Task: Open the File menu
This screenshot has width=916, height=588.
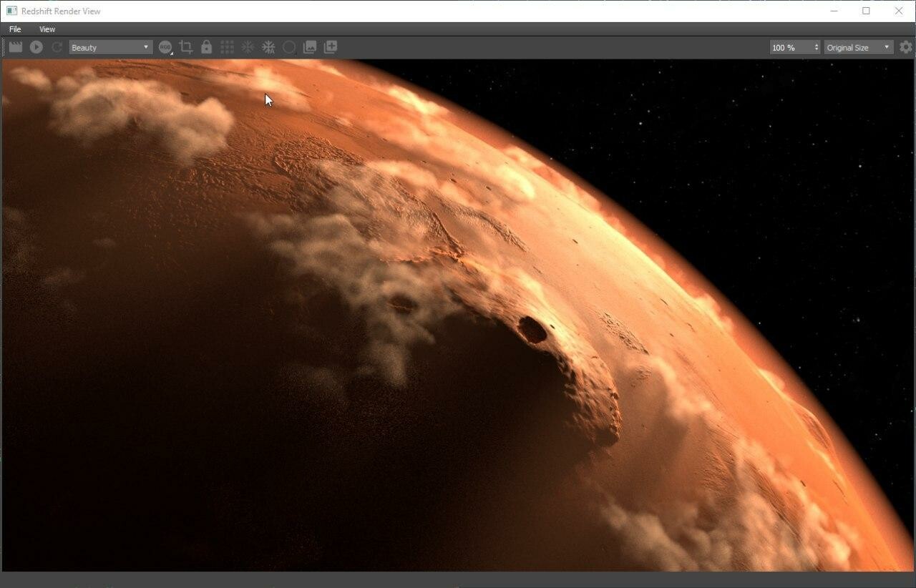Action: pyautogui.click(x=14, y=29)
